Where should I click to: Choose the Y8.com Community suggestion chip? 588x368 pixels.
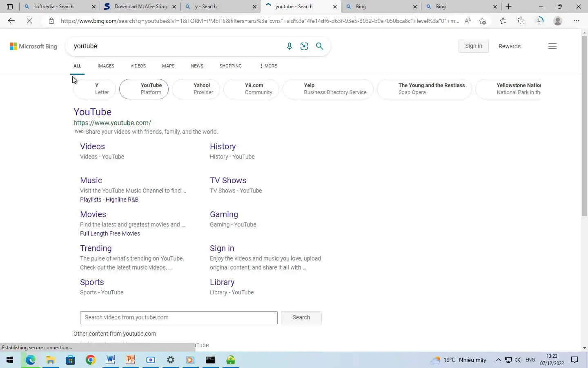(x=252, y=89)
